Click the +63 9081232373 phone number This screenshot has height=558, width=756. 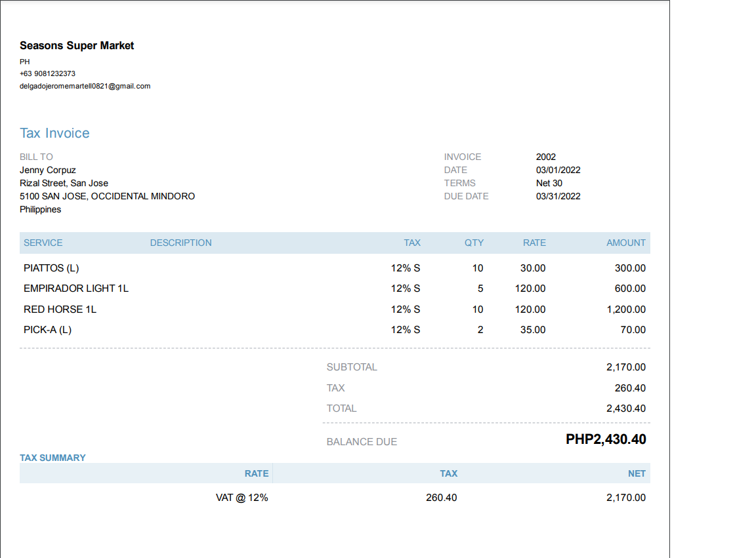point(47,73)
